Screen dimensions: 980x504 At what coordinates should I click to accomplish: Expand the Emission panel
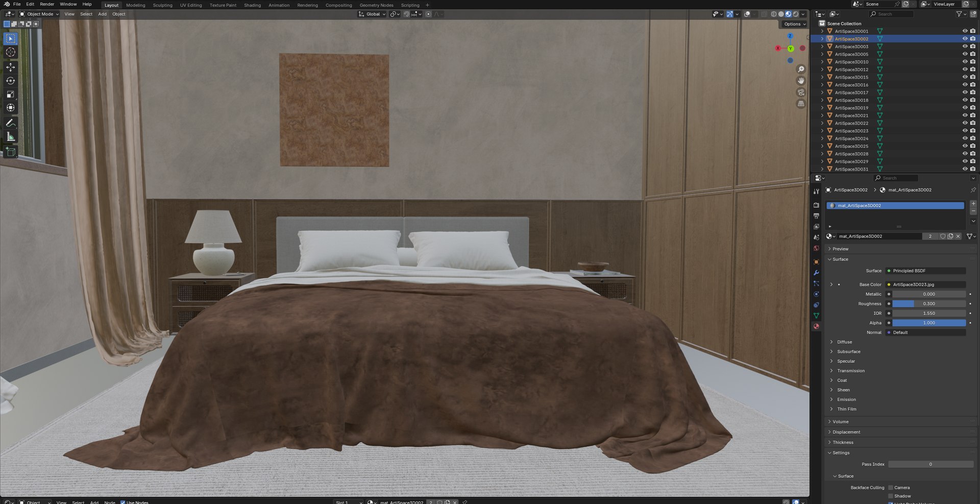point(846,399)
